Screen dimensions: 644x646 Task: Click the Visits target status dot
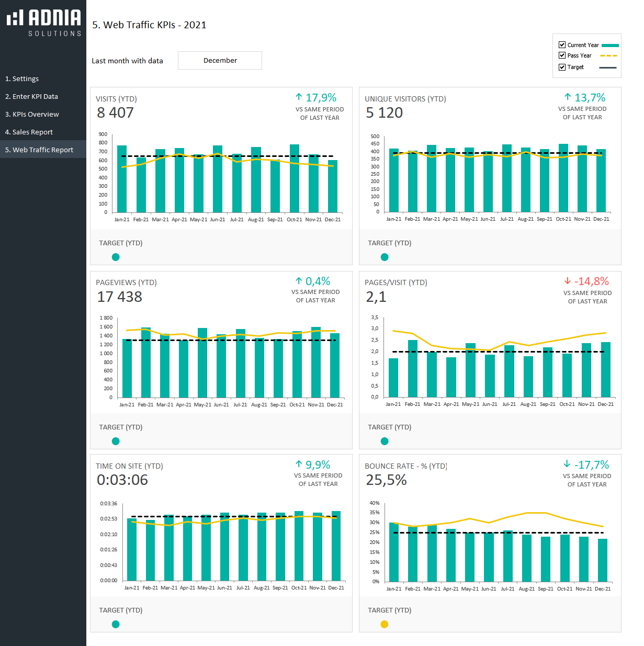116,257
